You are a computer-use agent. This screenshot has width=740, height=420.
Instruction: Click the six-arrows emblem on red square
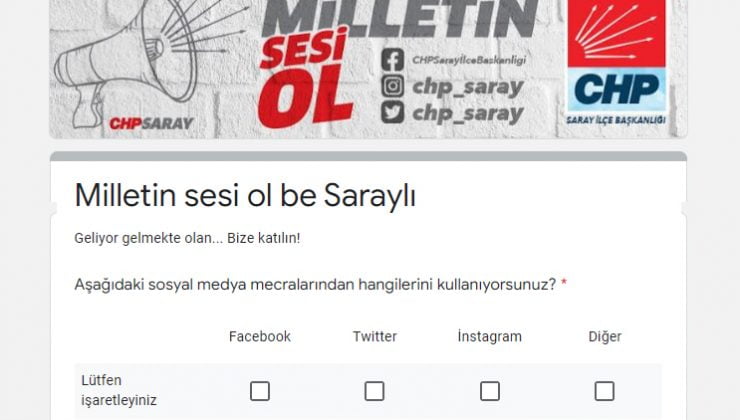pyautogui.click(x=616, y=33)
